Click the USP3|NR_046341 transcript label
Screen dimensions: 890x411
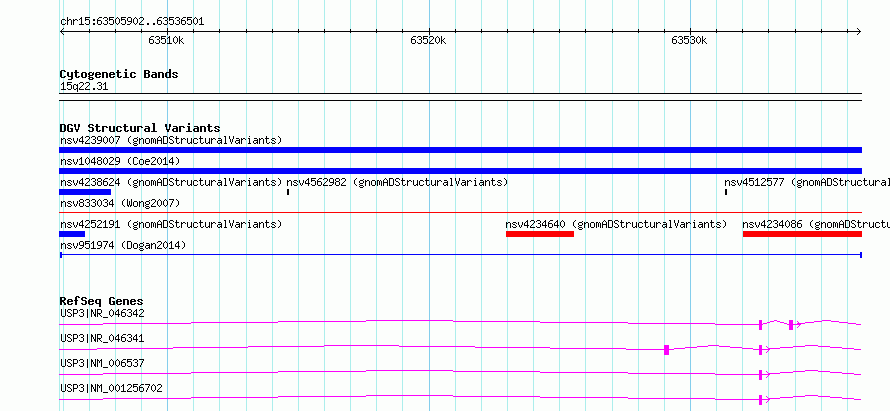coord(102,338)
